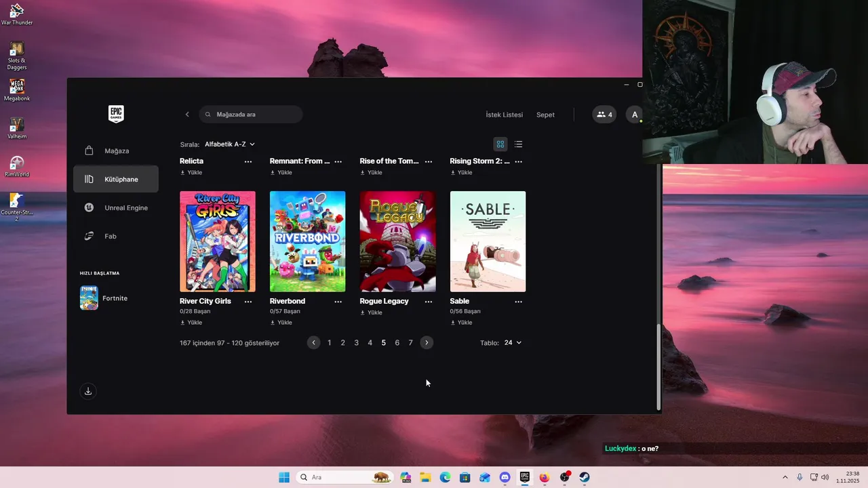Open Sable cover art

(488, 241)
